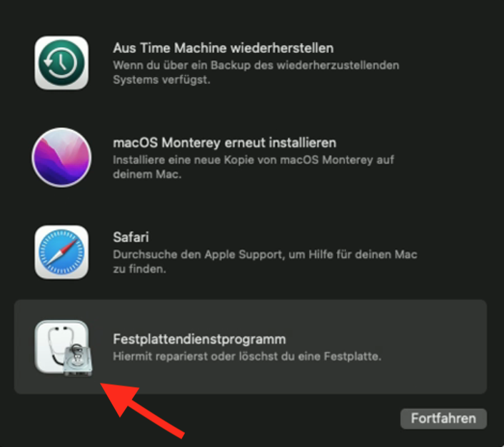Image resolution: width=504 pixels, height=447 pixels.
Task: Click the 'Fortfahren' button
Action: 443,418
